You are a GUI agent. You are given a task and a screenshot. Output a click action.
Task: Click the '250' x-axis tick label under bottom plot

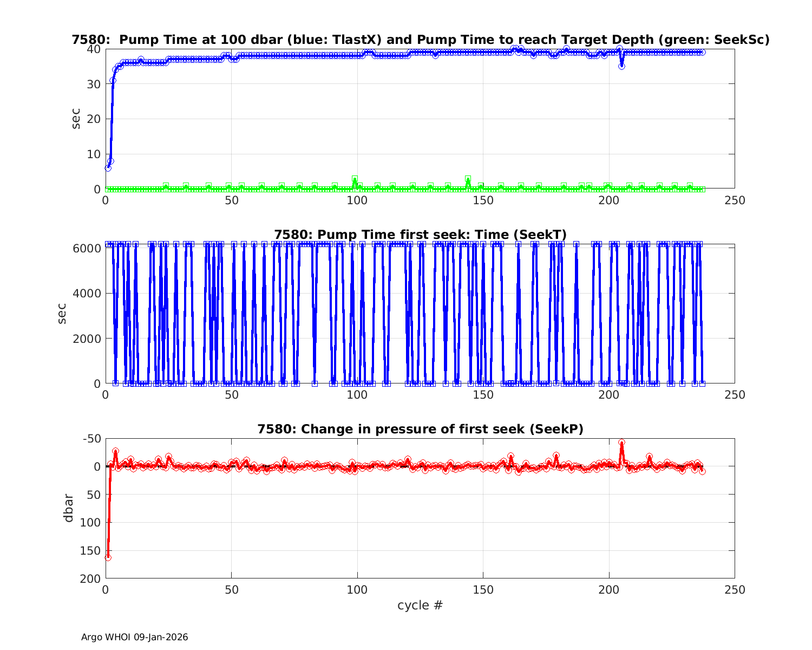click(x=734, y=590)
